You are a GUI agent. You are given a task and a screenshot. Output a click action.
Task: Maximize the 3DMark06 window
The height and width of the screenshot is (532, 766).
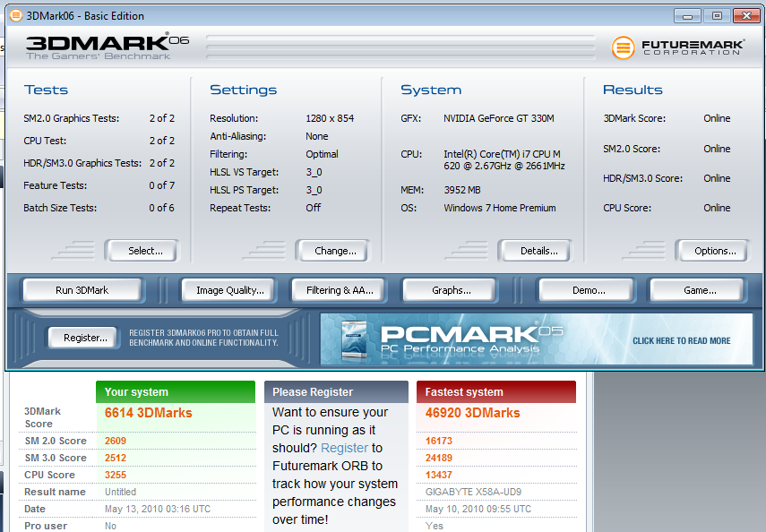[717, 16]
